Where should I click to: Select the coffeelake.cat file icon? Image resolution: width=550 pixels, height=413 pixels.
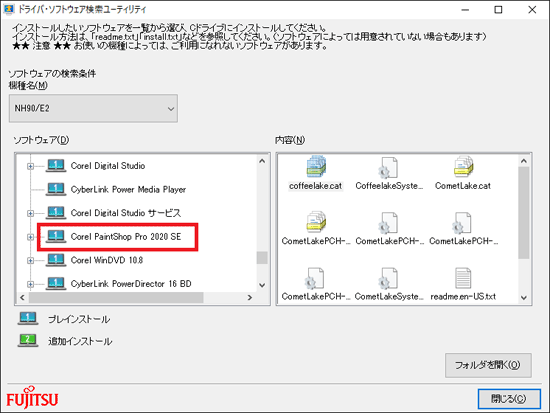pos(316,167)
